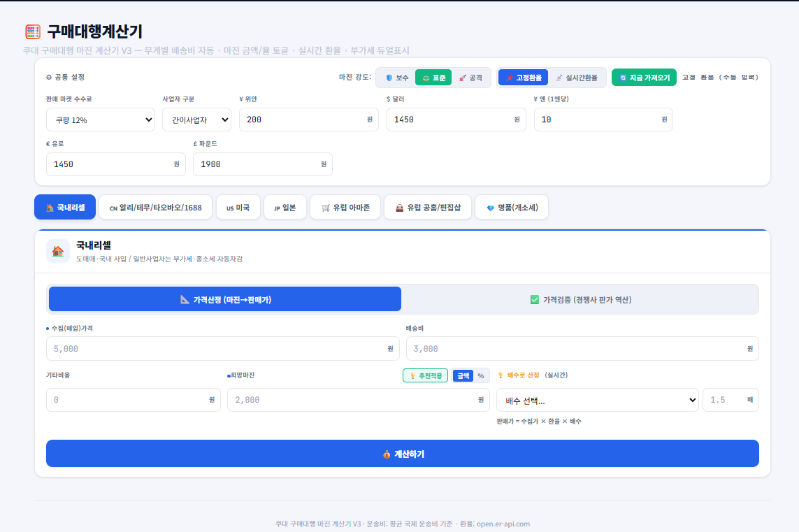Click the 구매대행계산기 title text

coord(95,31)
